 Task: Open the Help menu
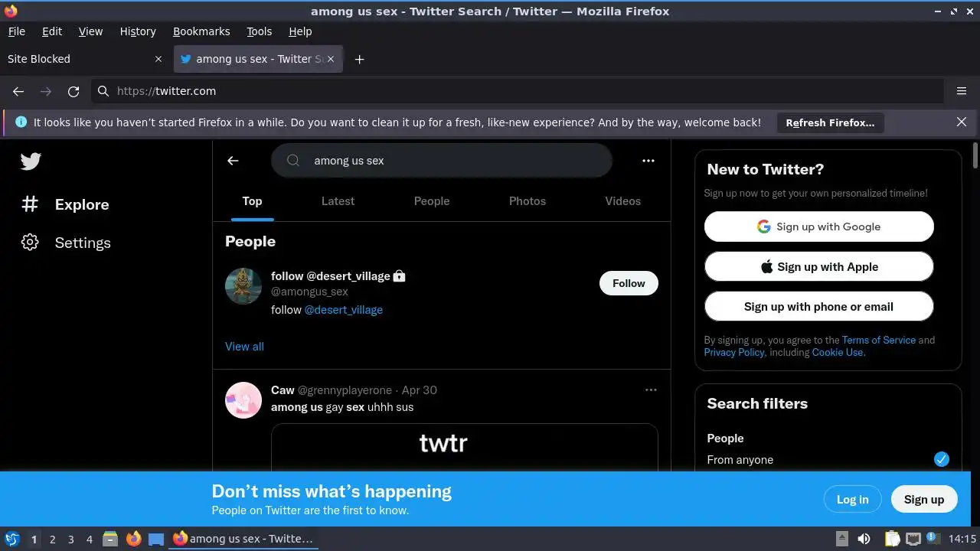pyautogui.click(x=300, y=31)
